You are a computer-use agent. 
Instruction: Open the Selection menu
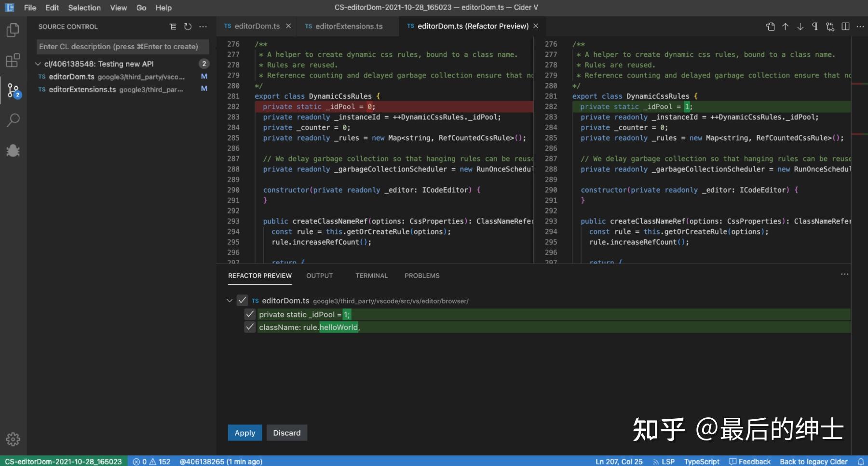point(84,8)
